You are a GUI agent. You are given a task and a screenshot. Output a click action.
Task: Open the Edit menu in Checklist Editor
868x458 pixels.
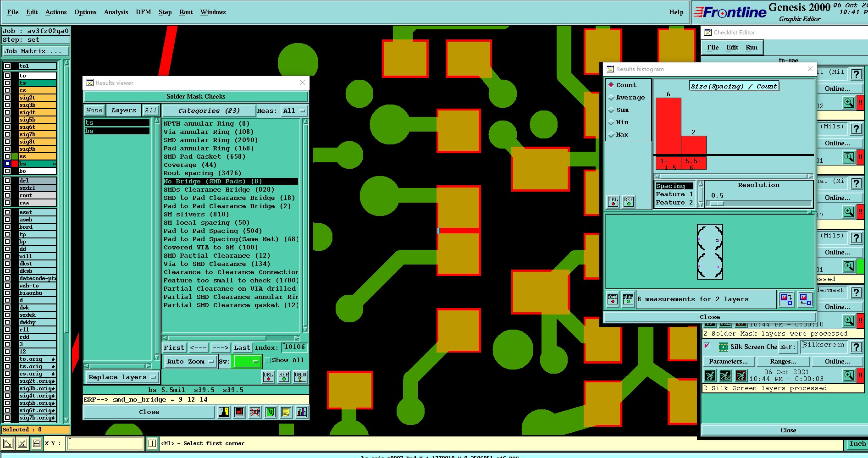click(x=732, y=47)
